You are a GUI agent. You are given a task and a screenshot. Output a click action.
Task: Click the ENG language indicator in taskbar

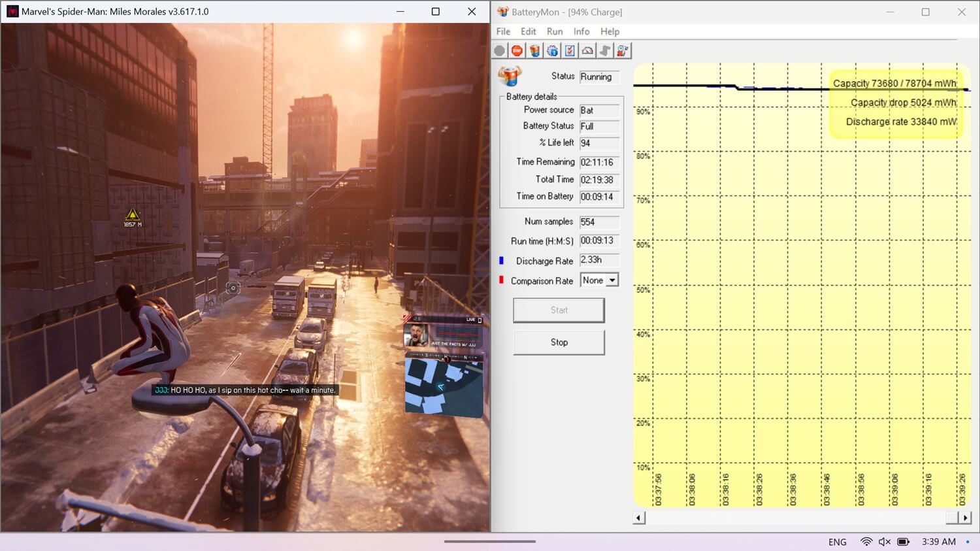click(x=837, y=542)
